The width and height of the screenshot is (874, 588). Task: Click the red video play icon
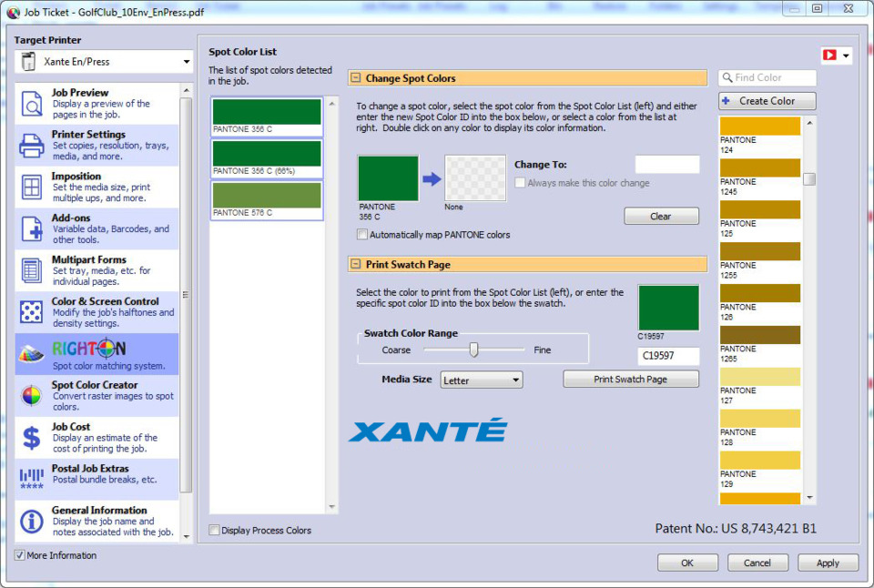(829, 55)
